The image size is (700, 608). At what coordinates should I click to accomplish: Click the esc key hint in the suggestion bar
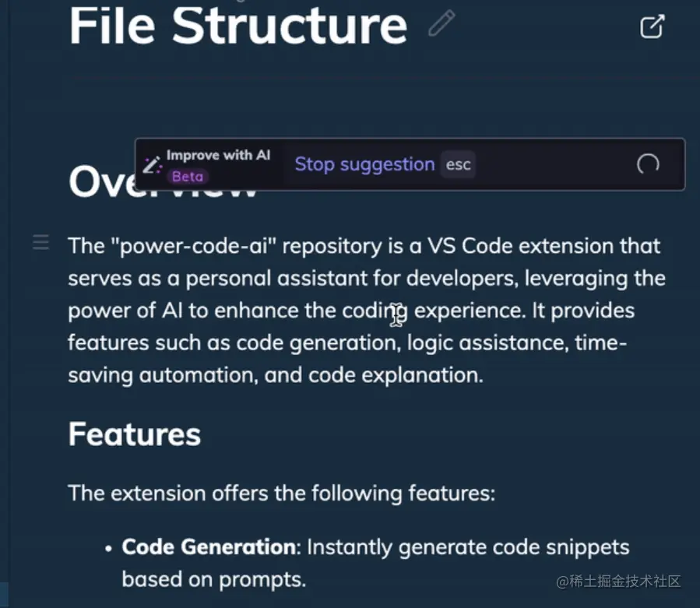[x=458, y=164]
